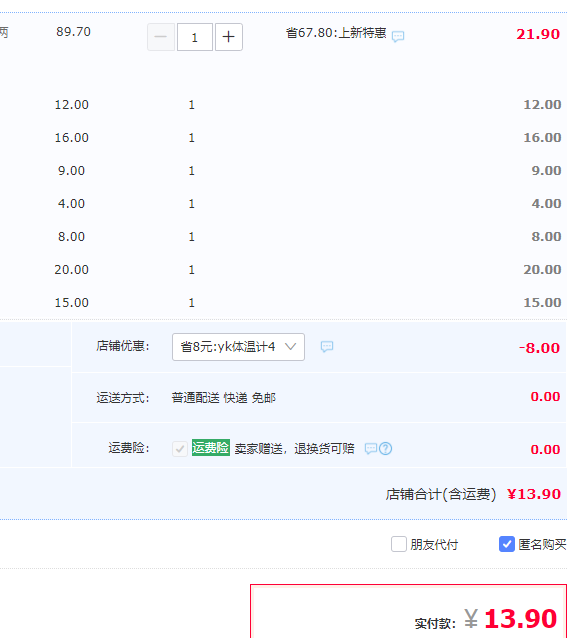Click the 店铺合计(含运费) ¥13.90 amount
This screenshot has width=571, height=638.
[534, 494]
